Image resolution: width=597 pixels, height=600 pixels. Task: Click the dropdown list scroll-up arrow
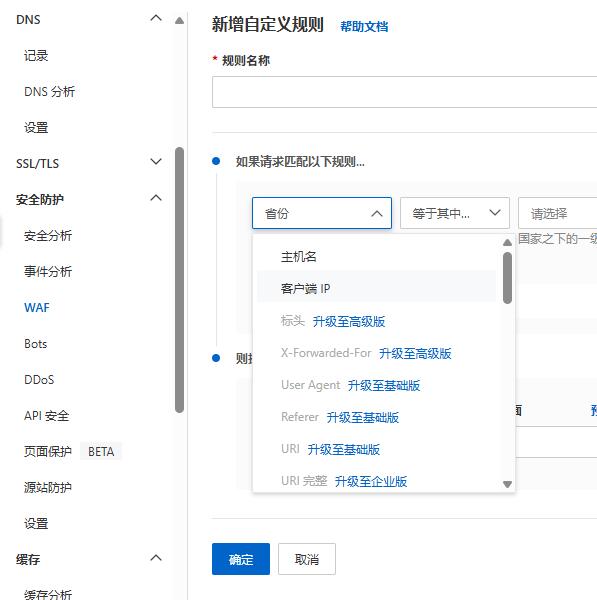[x=507, y=242]
